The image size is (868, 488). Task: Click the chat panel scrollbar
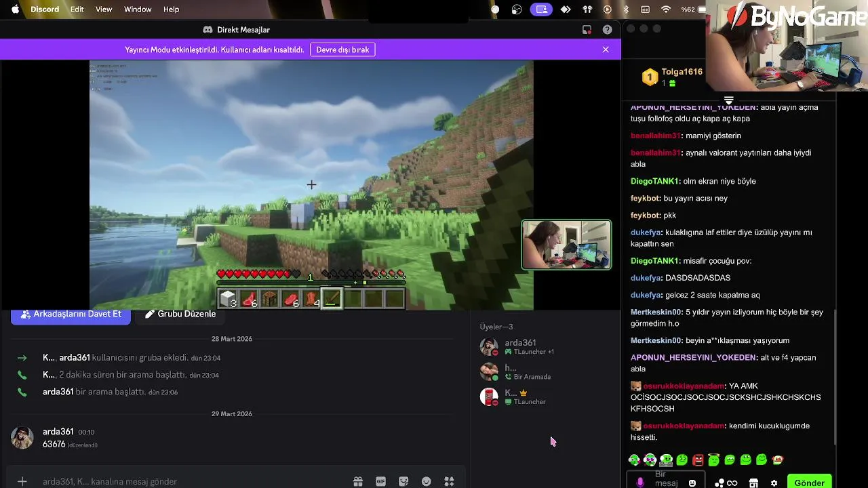click(x=835, y=377)
